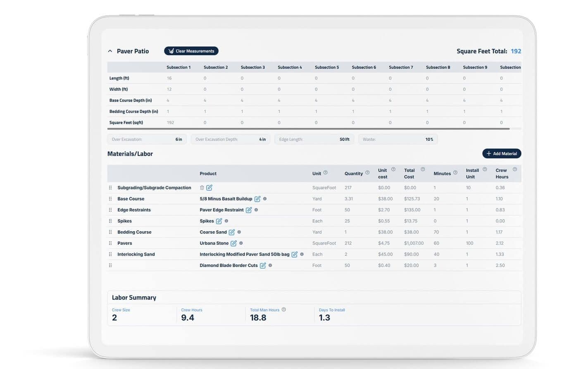
Task: Delete the Subgrading product via trash icon
Action: [x=202, y=188]
